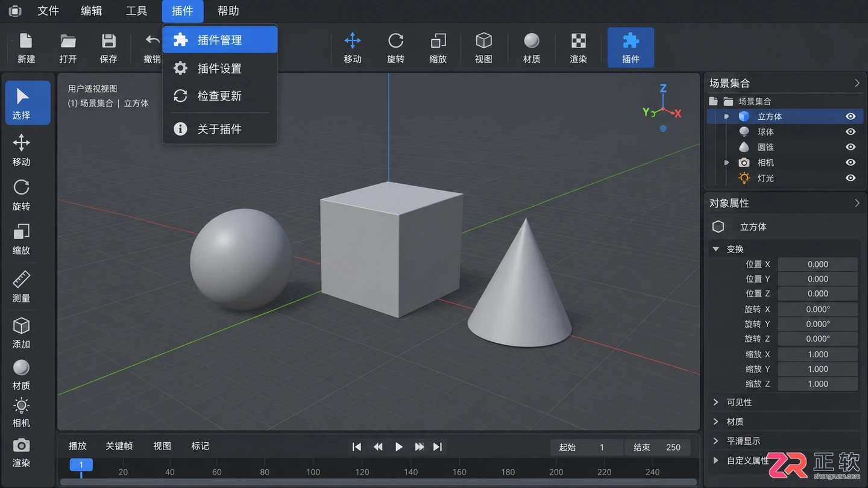This screenshot has height=488, width=868.
Task: Pick the 测量 ruler tool in left sidebar
Action: coord(21,286)
